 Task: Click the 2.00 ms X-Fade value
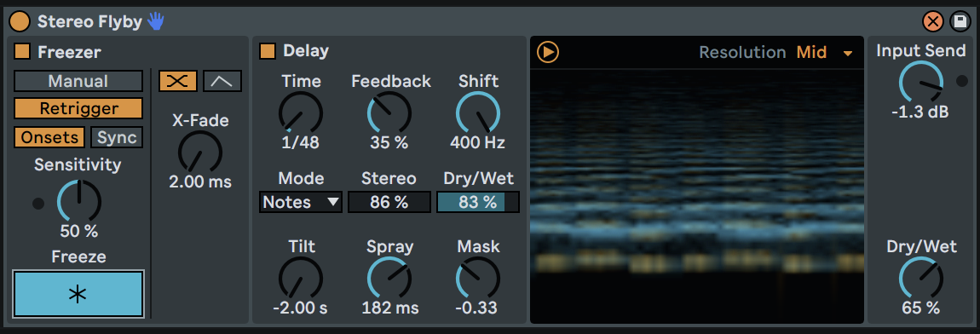(200, 182)
